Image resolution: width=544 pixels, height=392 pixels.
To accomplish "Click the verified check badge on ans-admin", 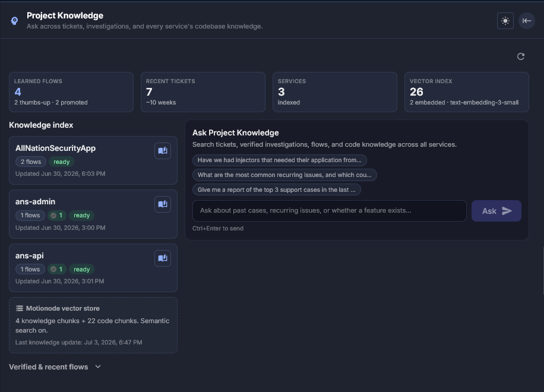I will [56, 216].
